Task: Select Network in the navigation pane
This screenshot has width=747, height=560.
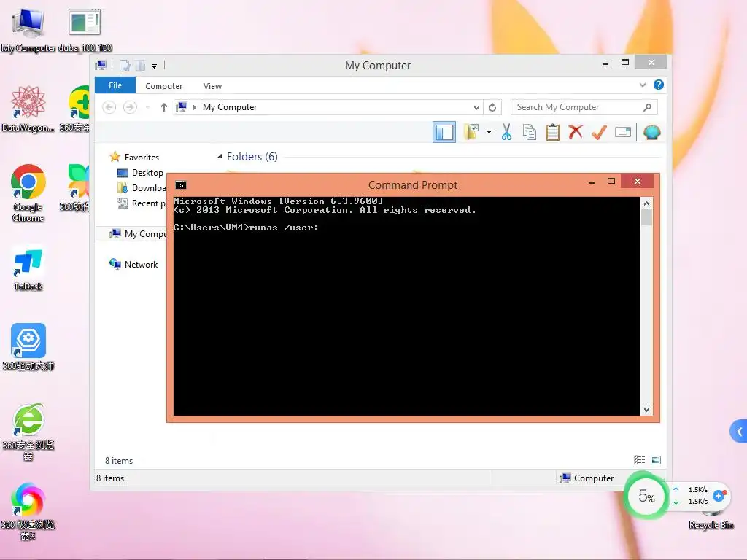Action: [x=141, y=264]
